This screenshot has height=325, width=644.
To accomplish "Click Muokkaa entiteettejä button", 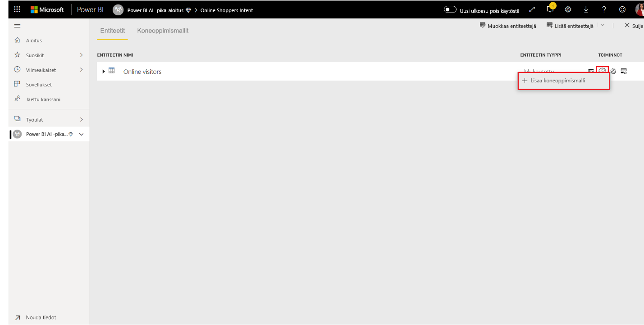I will click(x=508, y=26).
